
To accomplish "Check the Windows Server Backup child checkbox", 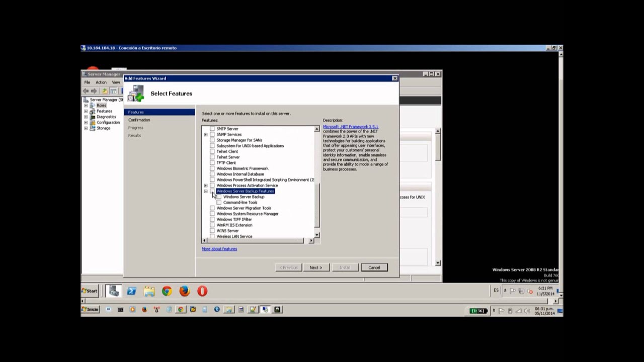I will (219, 197).
